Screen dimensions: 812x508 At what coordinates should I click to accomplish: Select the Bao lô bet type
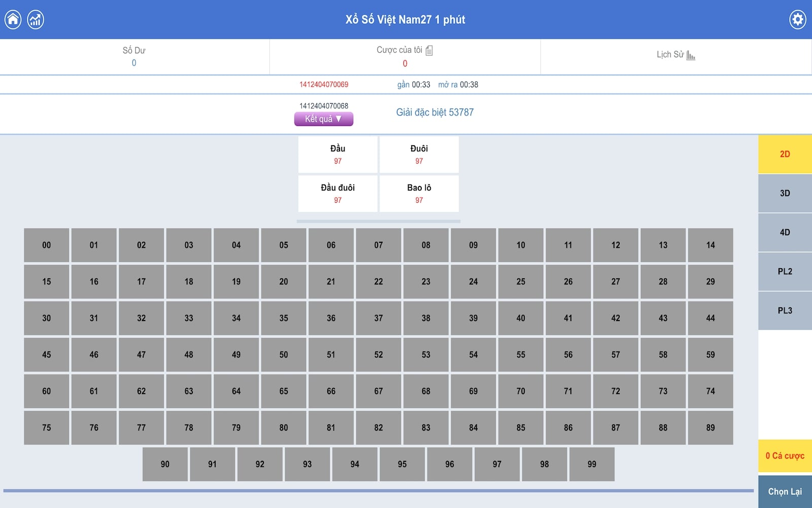pyautogui.click(x=419, y=194)
